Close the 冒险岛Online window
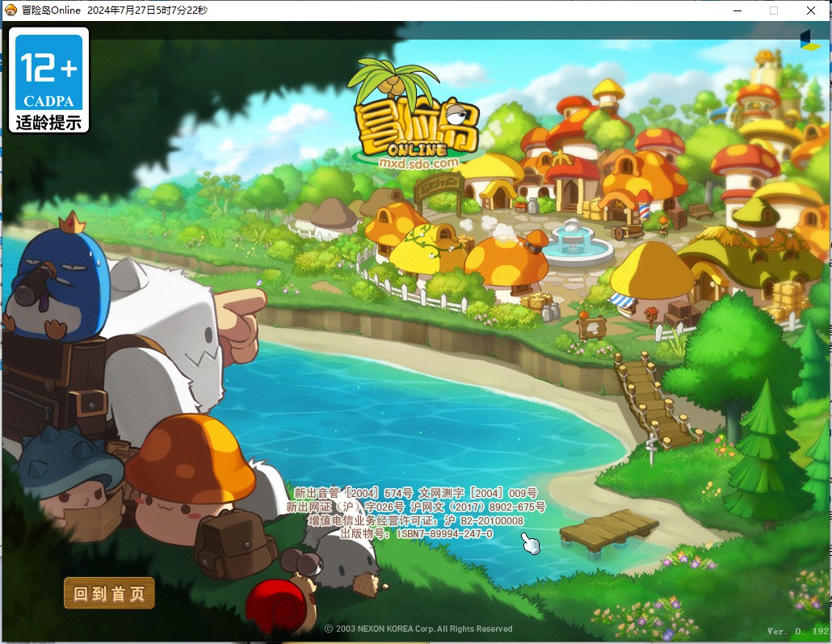The width and height of the screenshot is (832, 644). tap(811, 11)
